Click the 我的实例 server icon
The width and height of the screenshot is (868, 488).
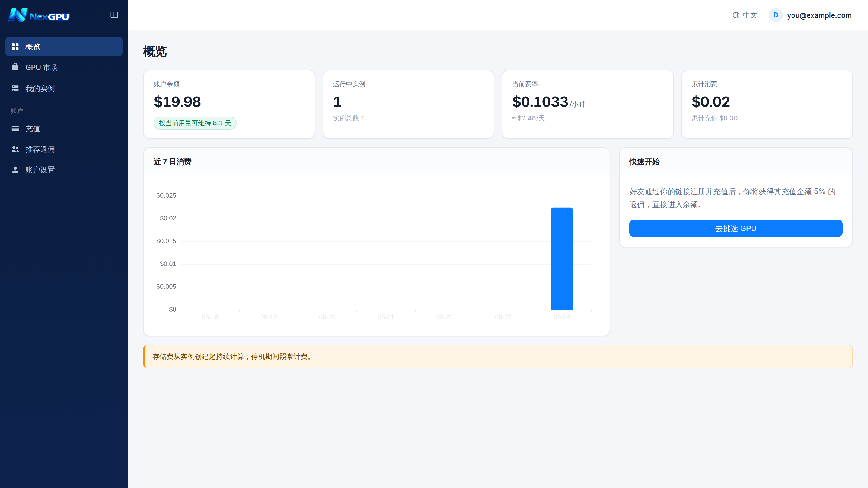tap(15, 88)
